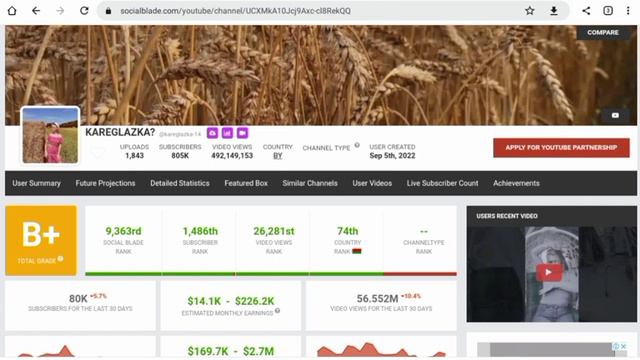This screenshot has width=640, height=360.
Task: Click the 26,281st video views rank
Action: point(274,231)
